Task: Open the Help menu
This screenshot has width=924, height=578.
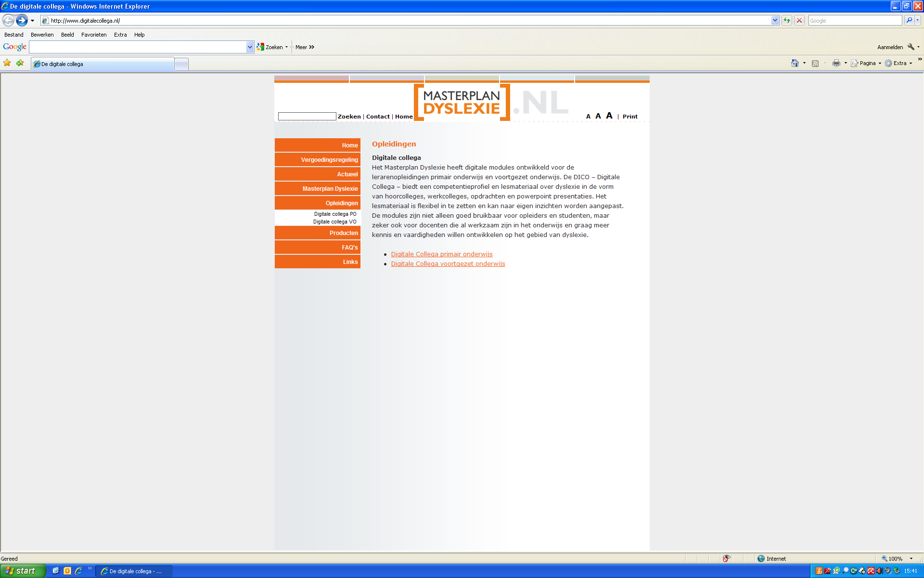Action: pos(140,35)
